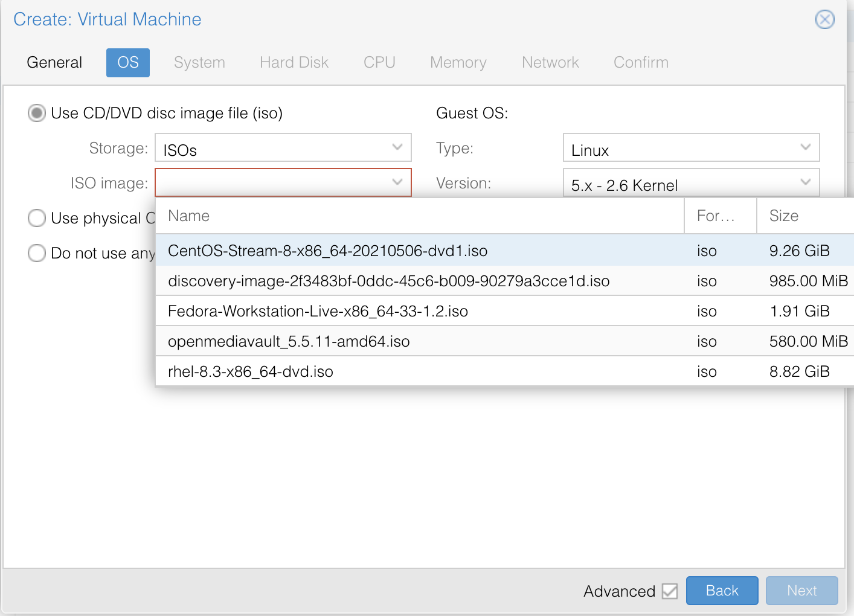Close the Create Virtual Machine dialog
854x616 pixels.
pos(824,19)
